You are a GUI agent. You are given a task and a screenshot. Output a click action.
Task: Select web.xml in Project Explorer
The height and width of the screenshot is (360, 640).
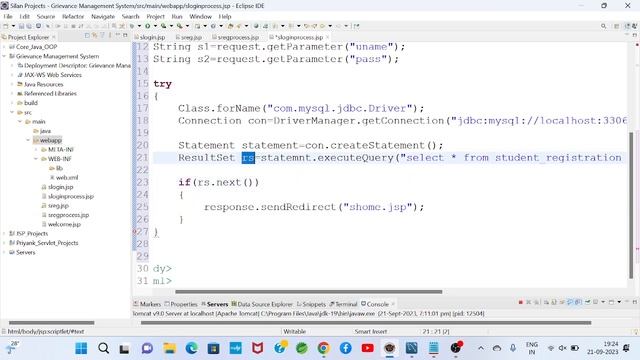(x=64, y=178)
